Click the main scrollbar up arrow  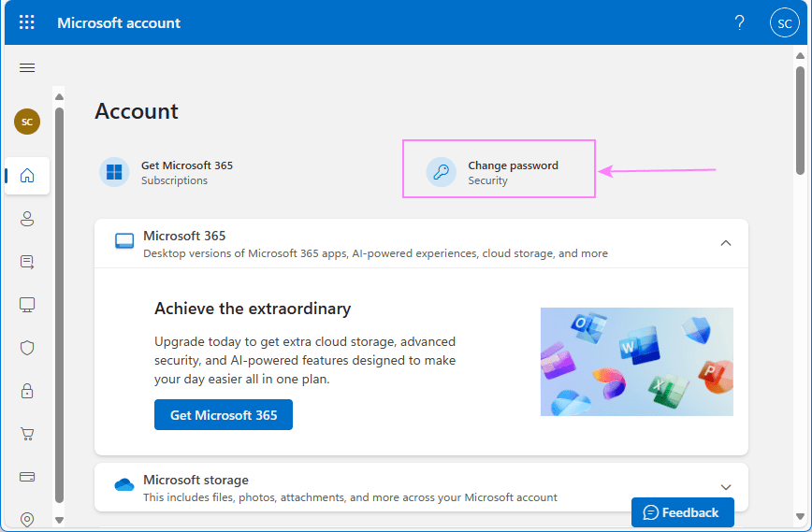click(x=800, y=55)
